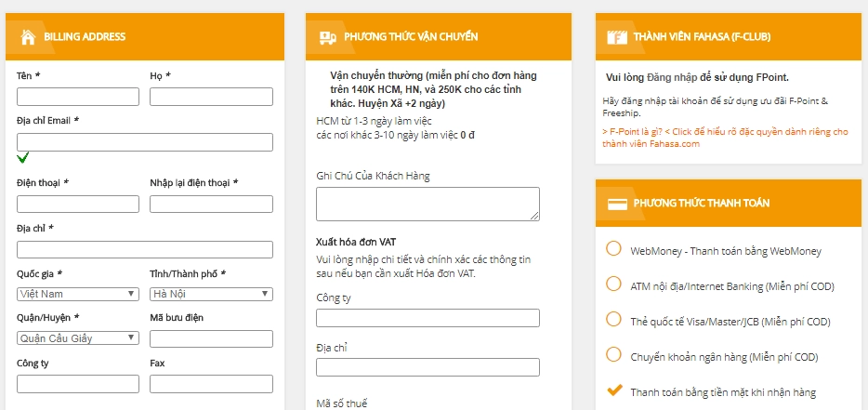Click the orange checkmark for cash on delivery
This screenshot has width=868, height=410.
613,390
